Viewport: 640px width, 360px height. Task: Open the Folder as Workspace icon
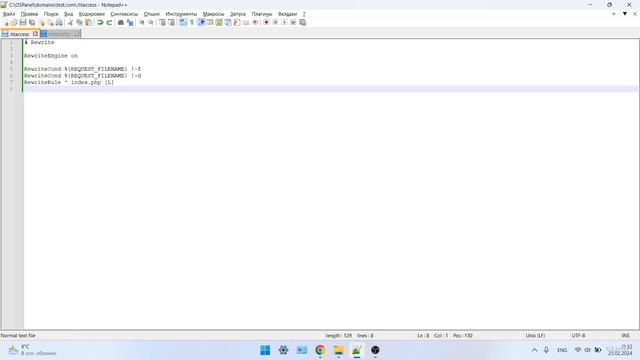[246, 22]
